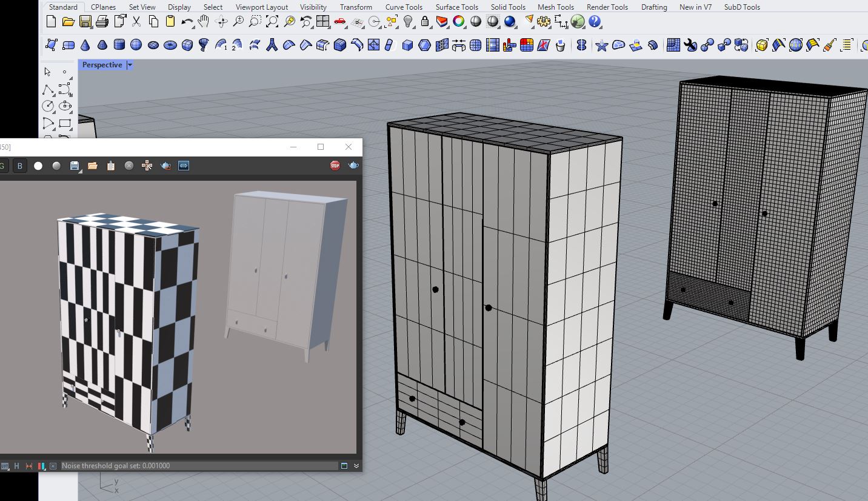
Task: Click the Undo arrow icon
Action: tap(187, 22)
